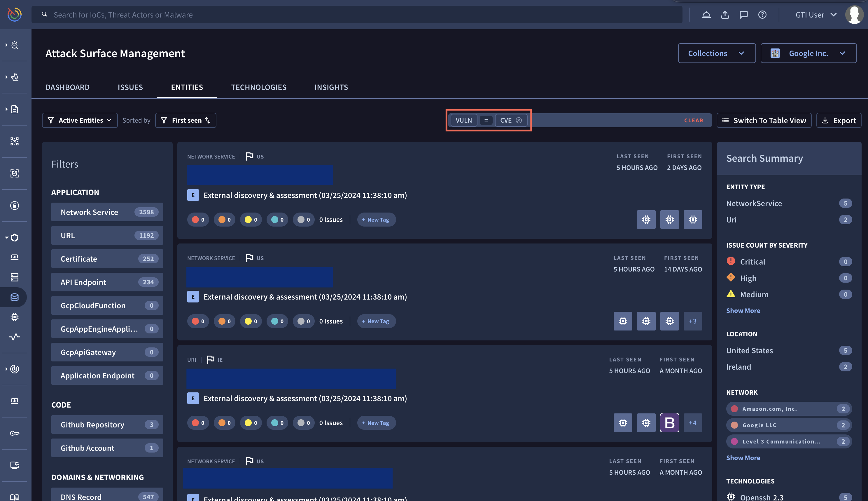Click the second gear icon on second entity
The height and width of the screenshot is (501, 868).
646,321
